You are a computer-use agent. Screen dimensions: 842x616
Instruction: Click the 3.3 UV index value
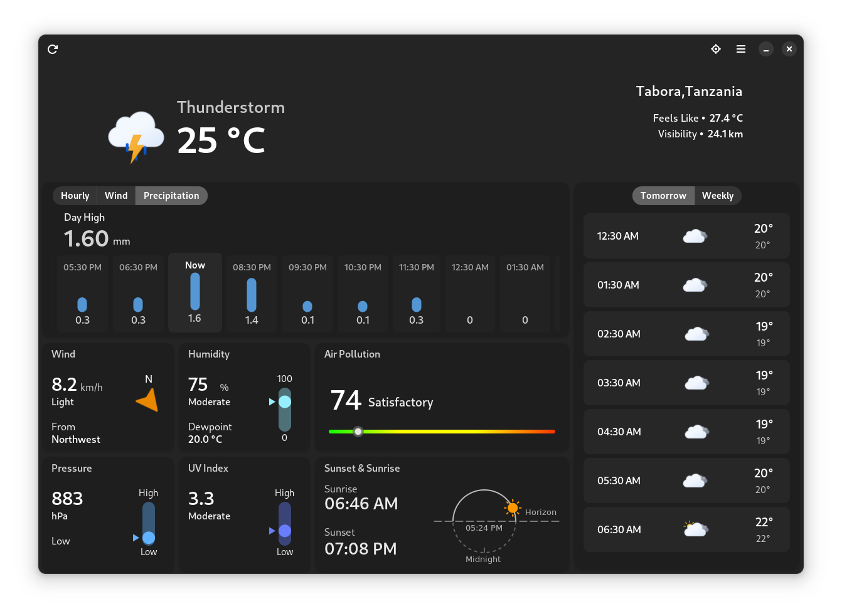pyautogui.click(x=201, y=499)
